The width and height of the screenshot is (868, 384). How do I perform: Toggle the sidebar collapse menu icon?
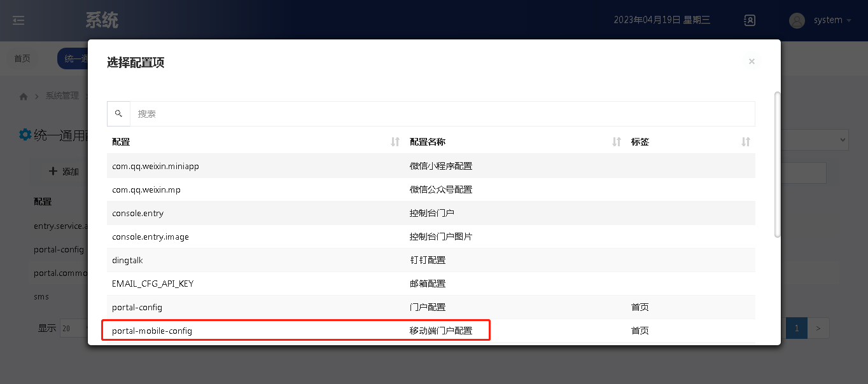click(18, 20)
